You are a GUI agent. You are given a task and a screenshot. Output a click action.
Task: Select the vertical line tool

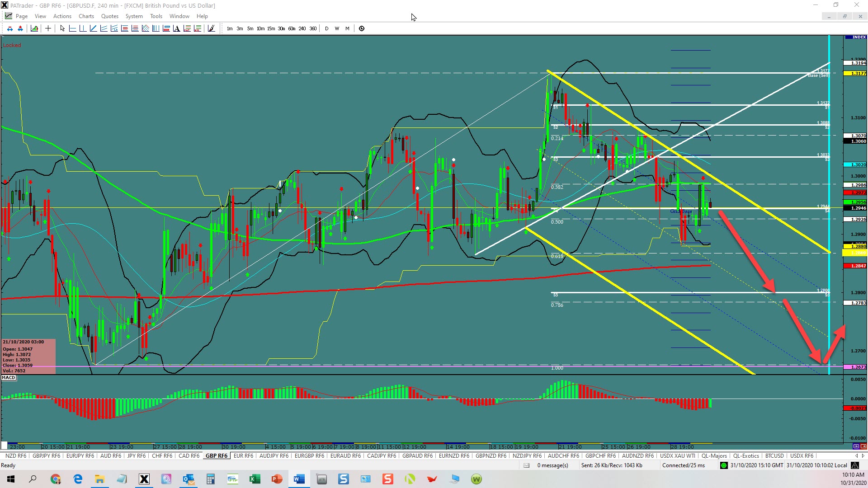point(83,28)
